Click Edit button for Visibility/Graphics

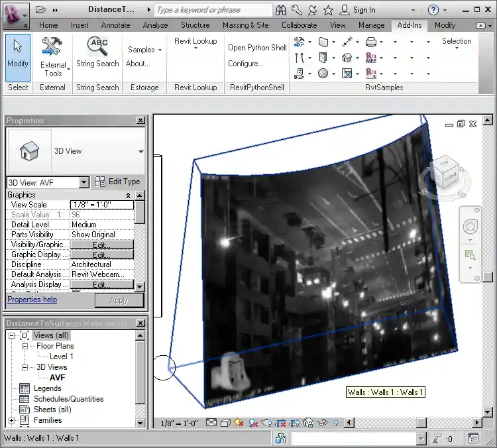tap(101, 245)
